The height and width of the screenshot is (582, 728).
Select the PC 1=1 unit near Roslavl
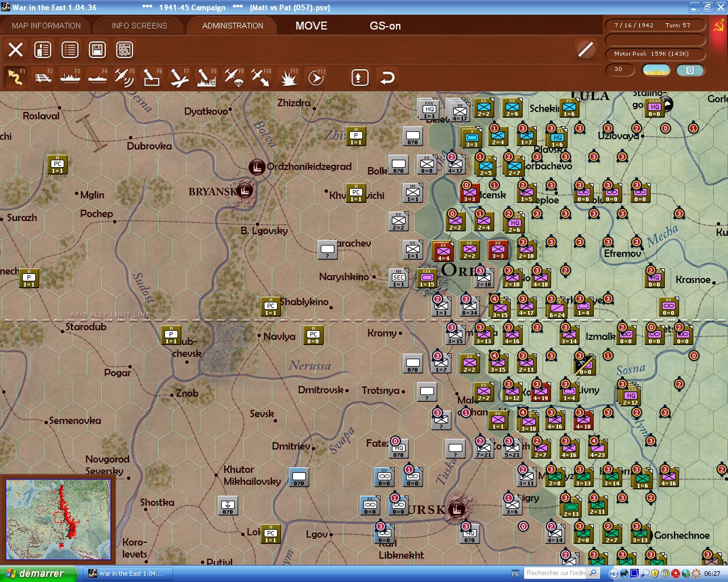pos(57,164)
